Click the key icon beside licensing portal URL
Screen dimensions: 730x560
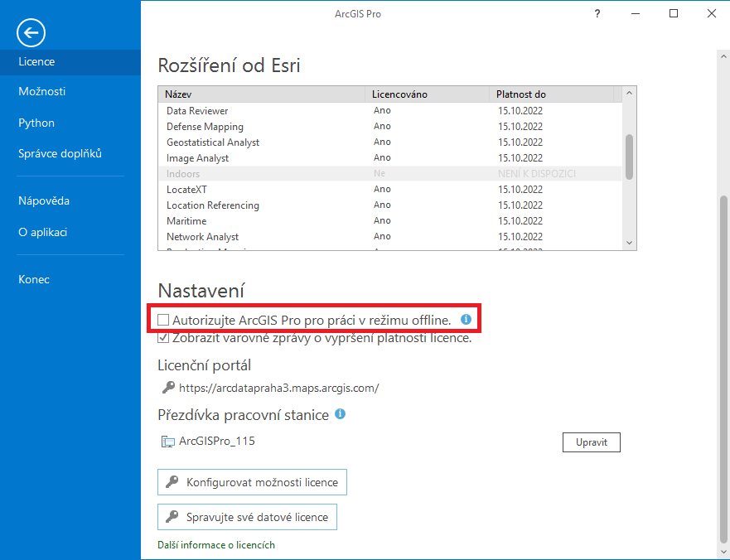pos(168,388)
